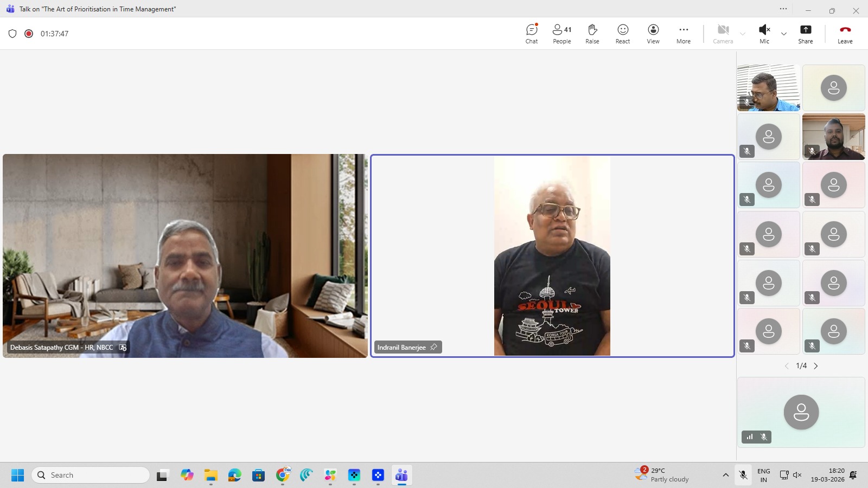Click the Share content button

(806, 34)
